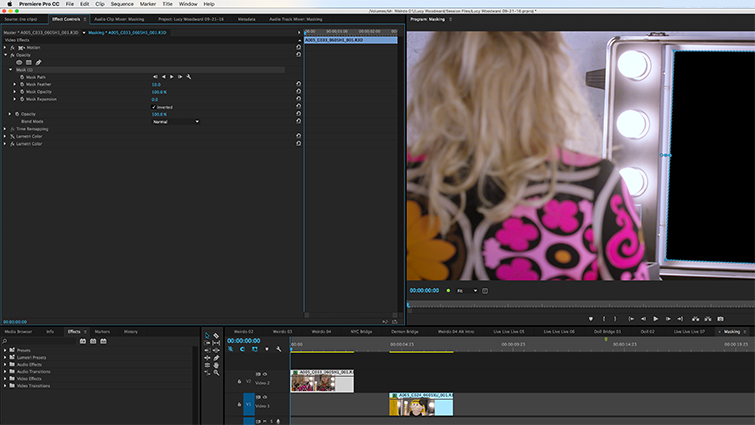Add marker in the timeline header
Screen dimensions: 755x425
267,349
